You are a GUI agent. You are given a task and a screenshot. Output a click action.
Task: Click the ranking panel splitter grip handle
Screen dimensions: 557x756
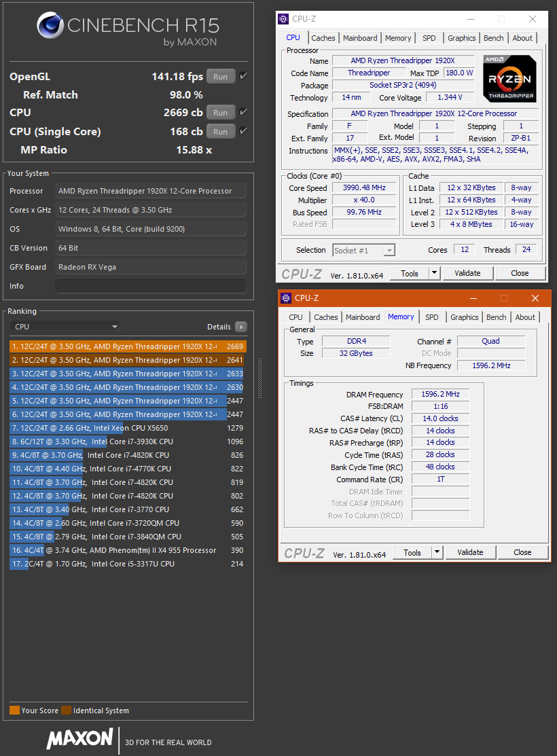(260, 378)
